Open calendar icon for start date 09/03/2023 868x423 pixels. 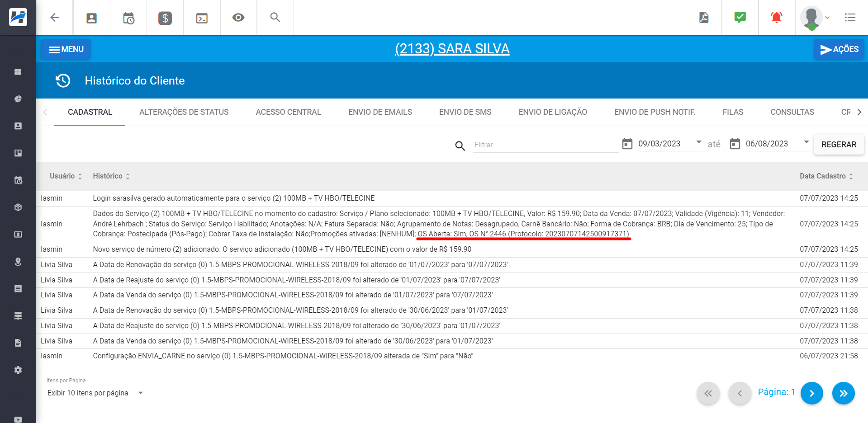click(x=627, y=144)
